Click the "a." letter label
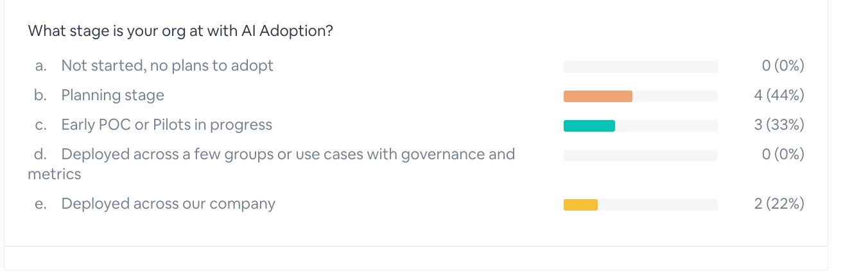The width and height of the screenshot is (868, 280). pyautogui.click(x=41, y=66)
